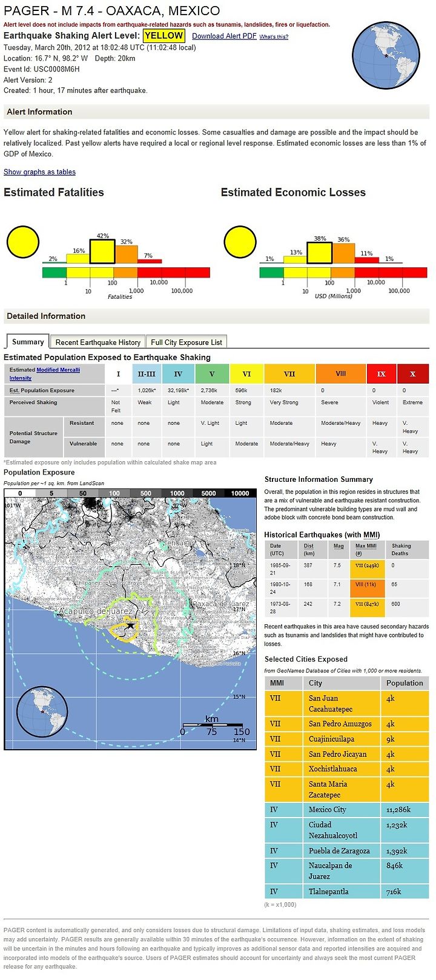Open the Recent Earthquake History tab
436x980 pixels.
point(98,342)
